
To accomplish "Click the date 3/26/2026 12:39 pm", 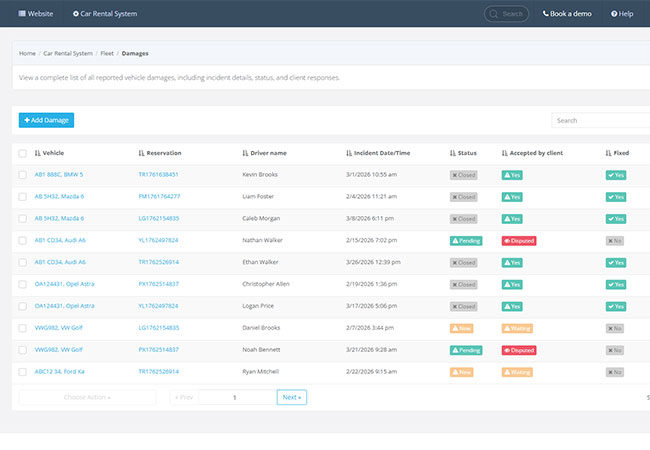I will 373,262.
